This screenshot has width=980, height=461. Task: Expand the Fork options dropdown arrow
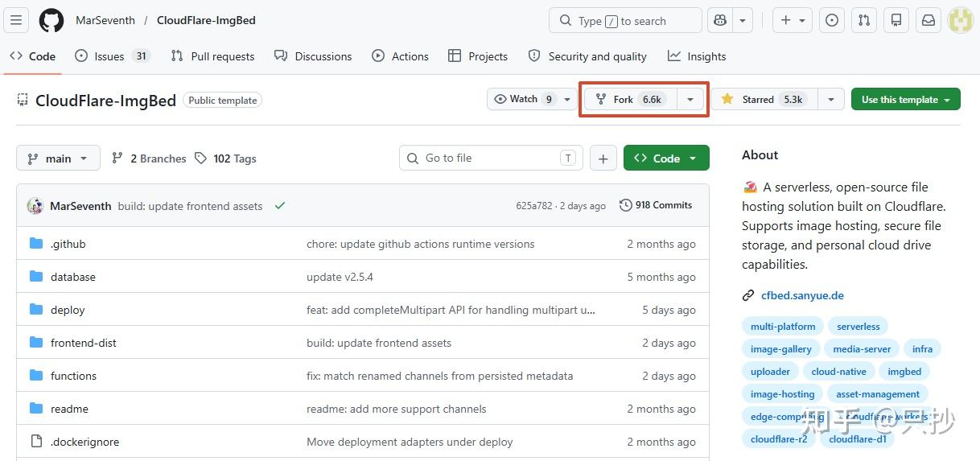690,99
